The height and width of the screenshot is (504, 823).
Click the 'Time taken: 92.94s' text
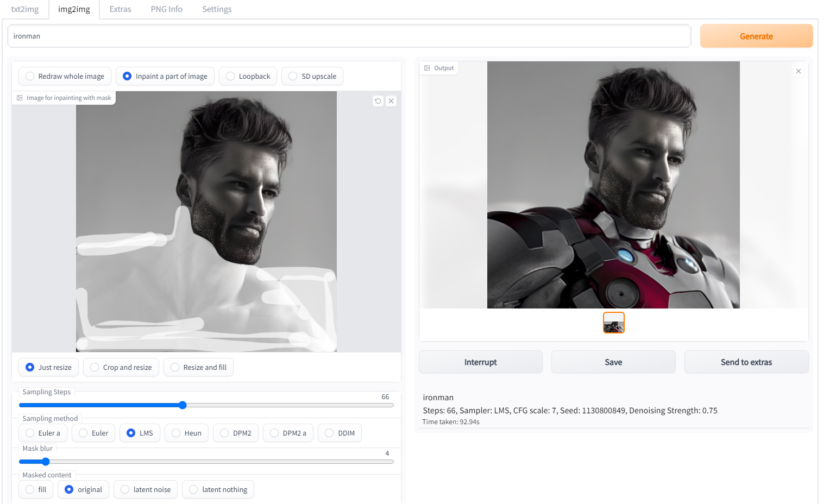tap(451, 422)
